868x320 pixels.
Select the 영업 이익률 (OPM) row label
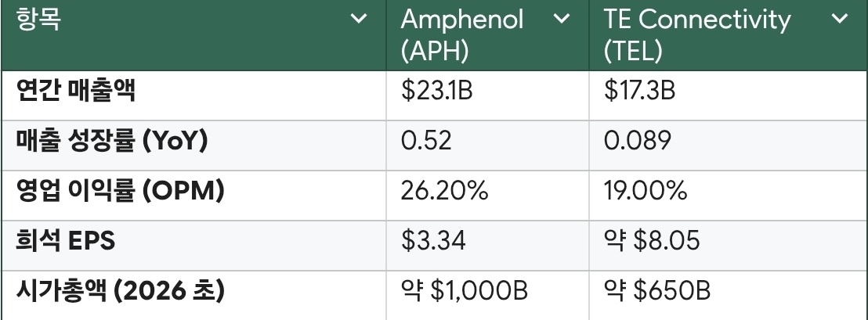pyautogui.click(x=120, y=191)
